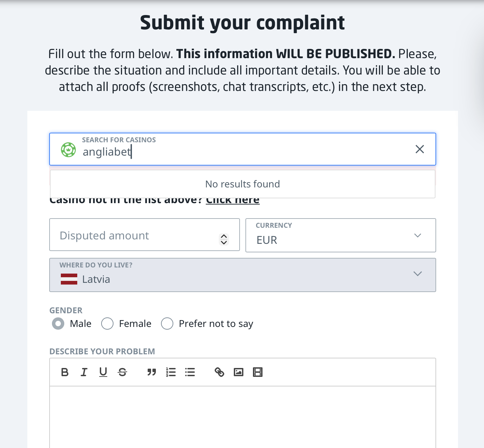The height and width of the screenshot is (448, 484).
Task: Apply italic formatting in the editor
Action: 84,372
